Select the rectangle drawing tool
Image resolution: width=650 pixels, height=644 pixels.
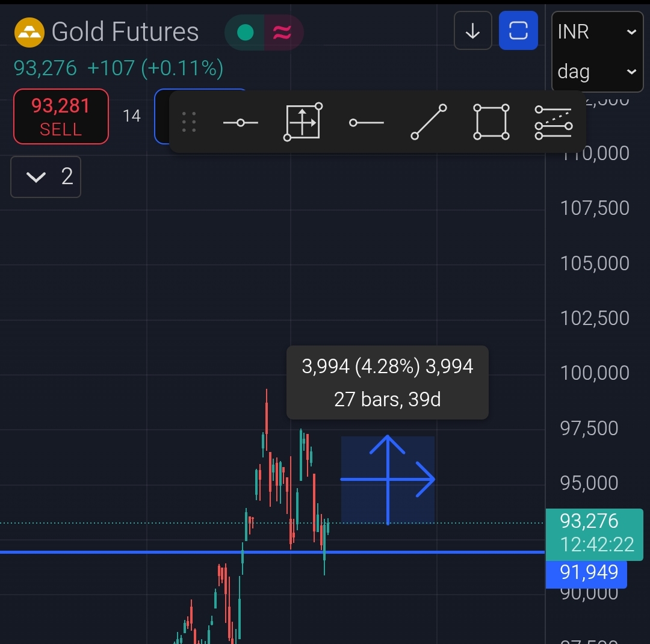491,123
